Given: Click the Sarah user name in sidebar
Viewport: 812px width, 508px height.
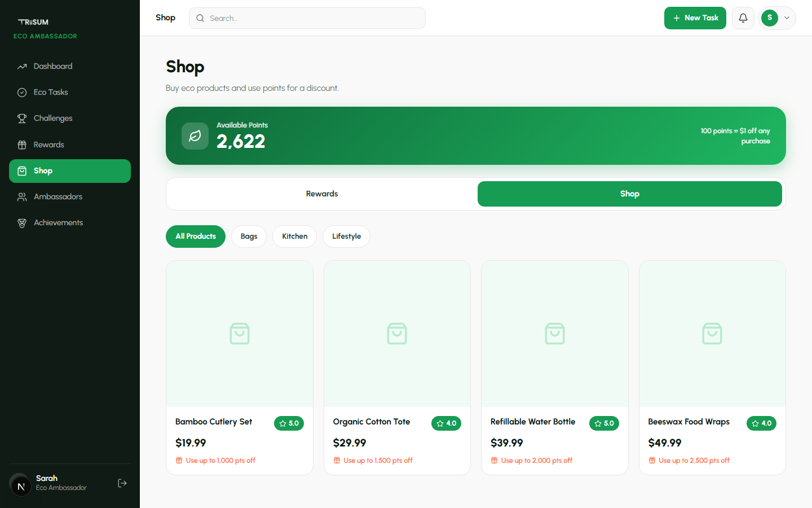Looking at the screenshot, I should click(x=47, y=478).
